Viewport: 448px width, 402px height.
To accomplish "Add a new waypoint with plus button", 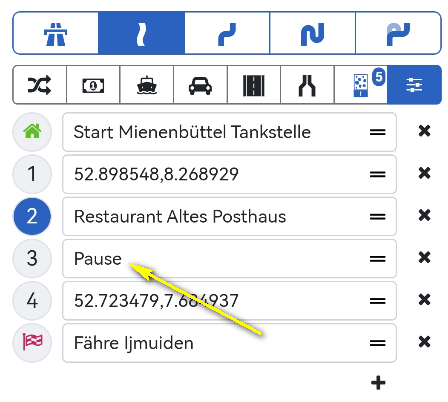I will point(378,382).
